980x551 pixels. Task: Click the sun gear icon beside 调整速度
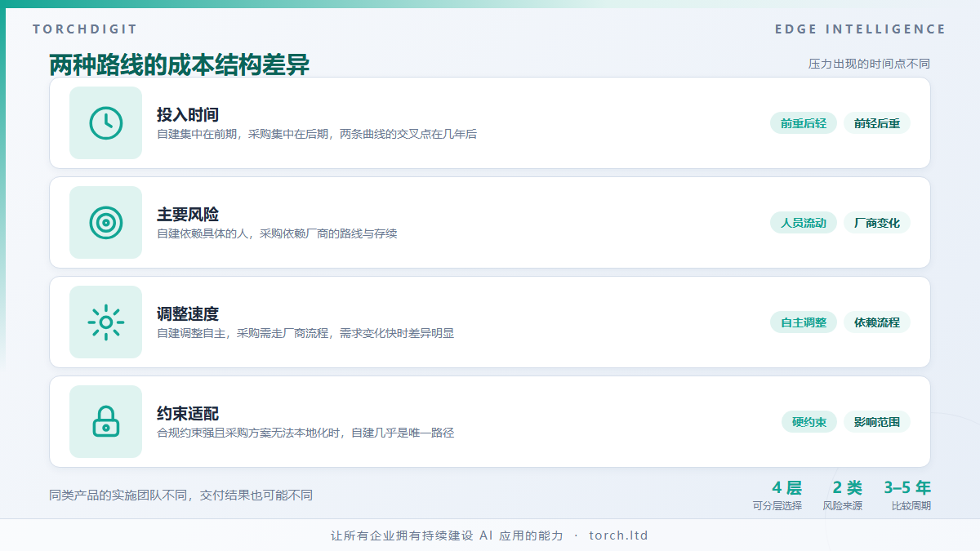pyautogui.click(x=105, y=322)
